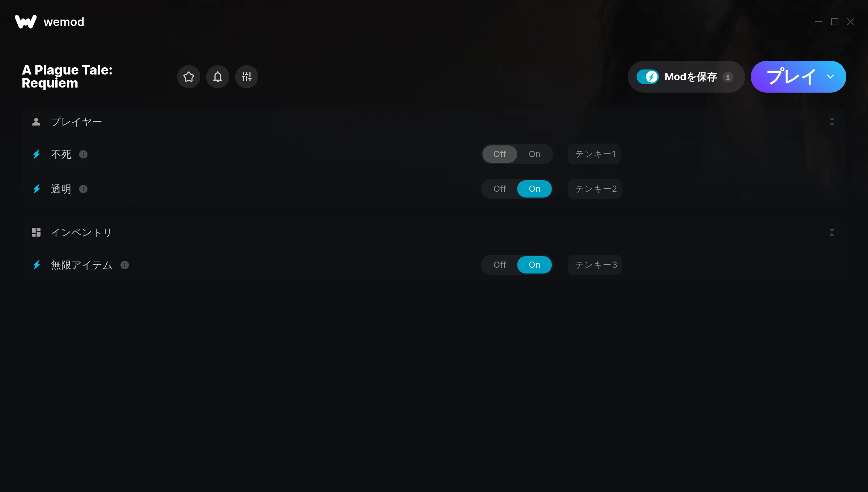The image size is (868, 492).
Task: Change the テンキー3 hotkey binding
Action: (x=595, y=265)
